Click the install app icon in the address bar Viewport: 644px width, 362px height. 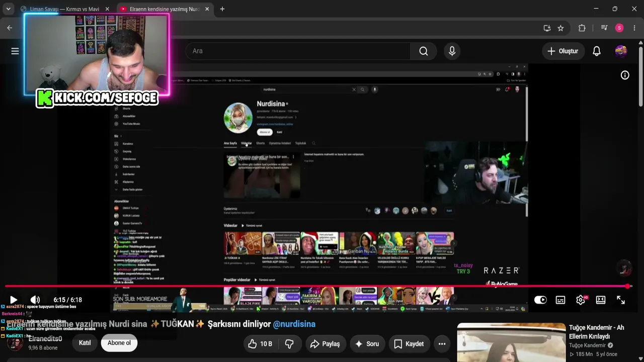click(x=547, y=28)
